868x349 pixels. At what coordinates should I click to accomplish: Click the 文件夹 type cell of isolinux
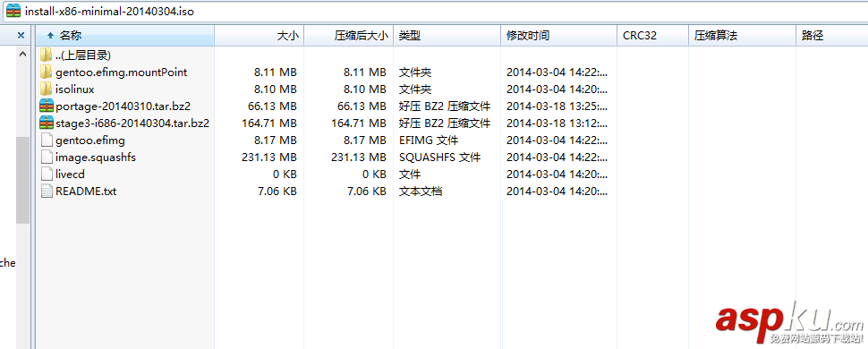point(415,89)
